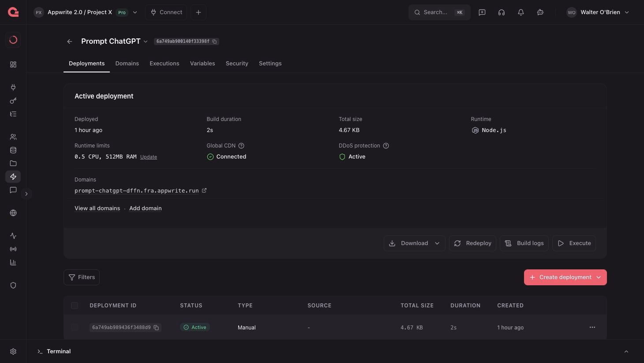
Task: Copy the function ID 6a749ab900140f33398f
Action: 215,42
